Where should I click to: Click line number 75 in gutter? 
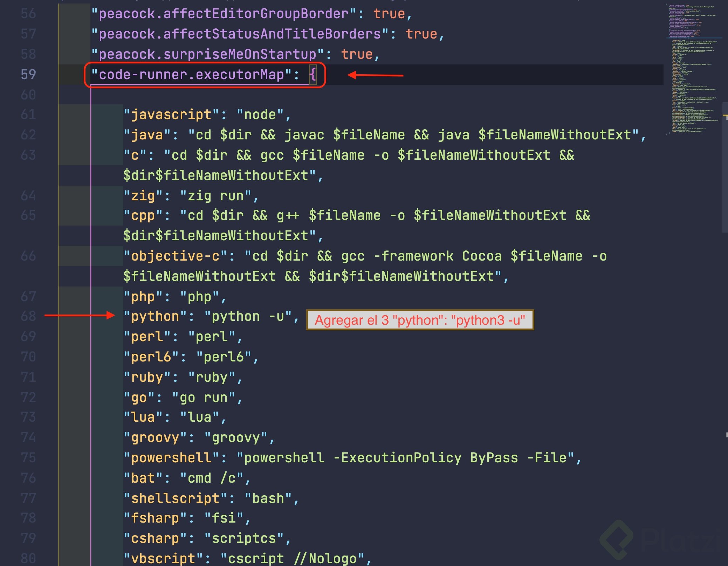(28, 458)
